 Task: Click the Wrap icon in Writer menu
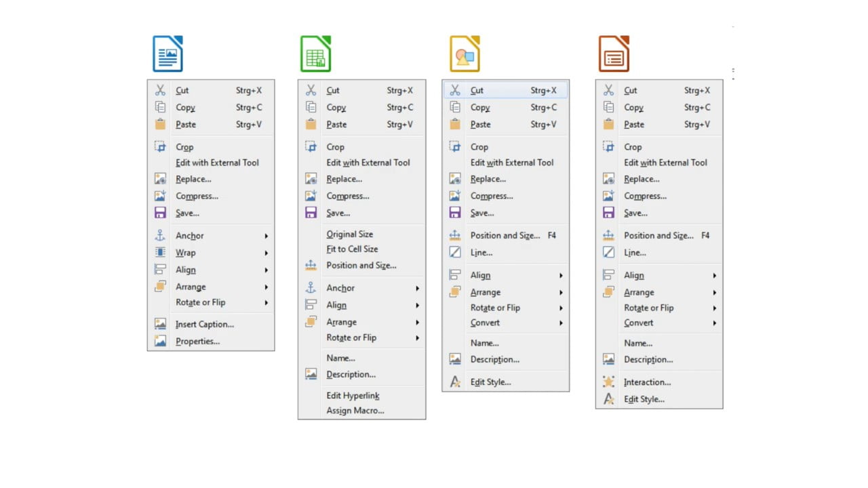[x=160, y=253]
